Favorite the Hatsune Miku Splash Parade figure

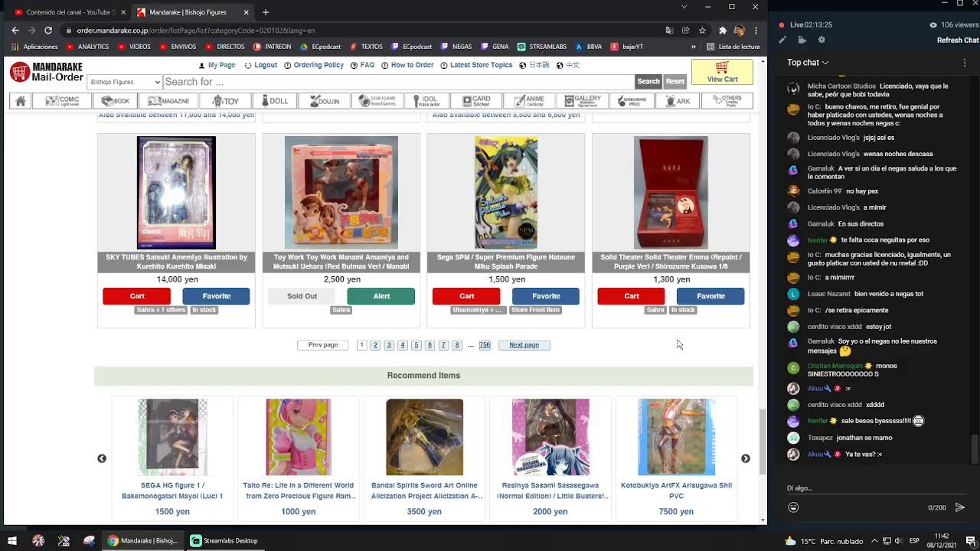point(546,296)
